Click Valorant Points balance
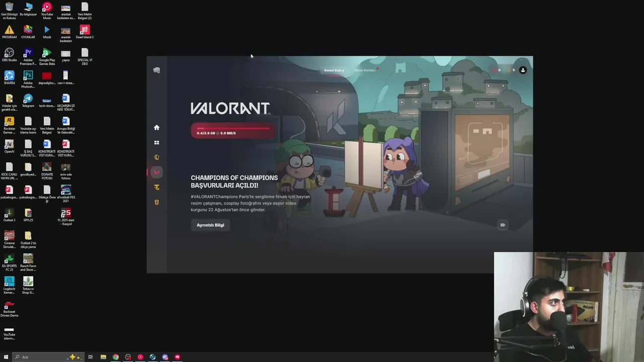The width and height of the screenshot is (644, 362). pos(497,70)
